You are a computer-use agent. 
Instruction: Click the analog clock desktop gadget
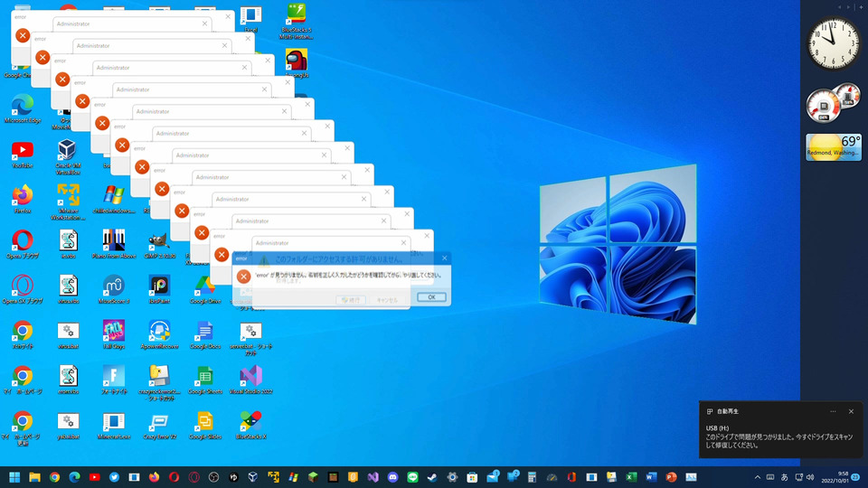[x=833, y=44]
